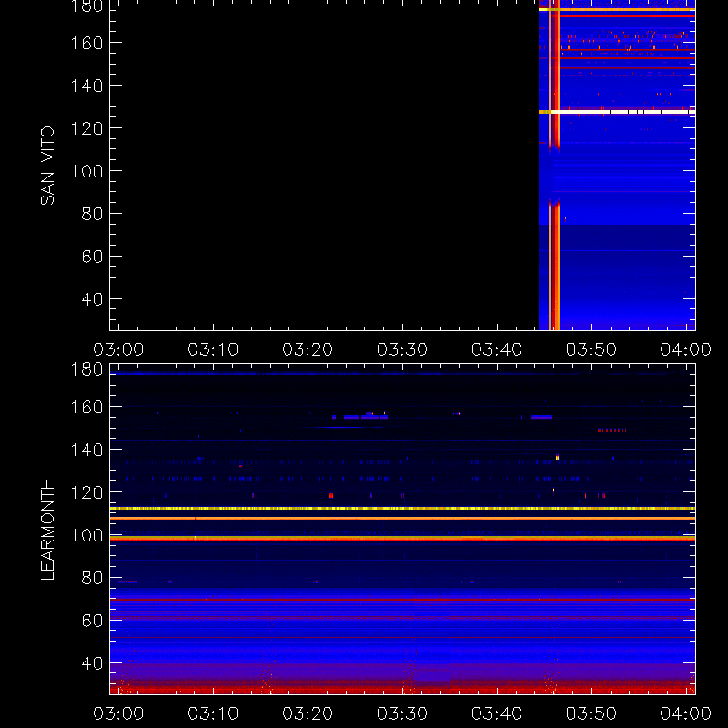Click 04:00 time label under San Vito plot

686,349
